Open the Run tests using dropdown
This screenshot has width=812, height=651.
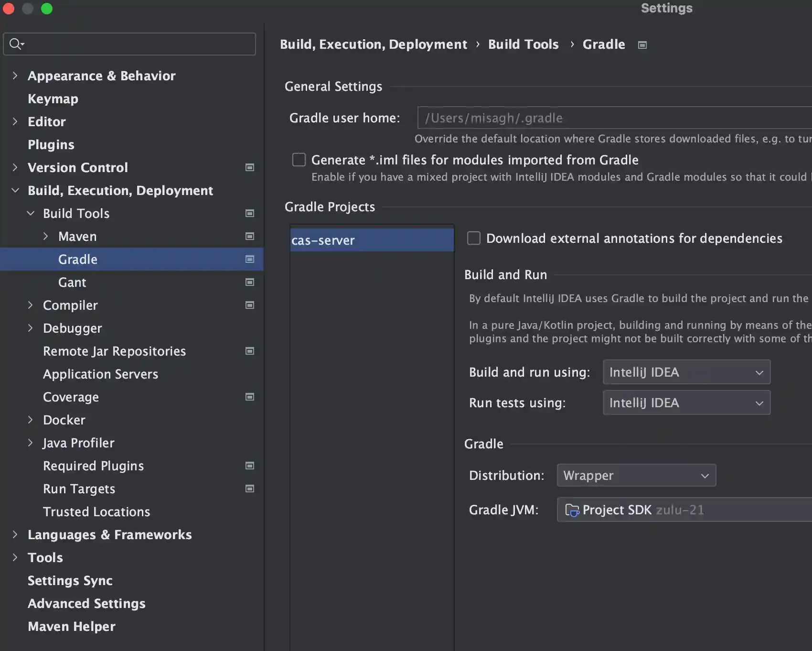[x=686, y=403]
